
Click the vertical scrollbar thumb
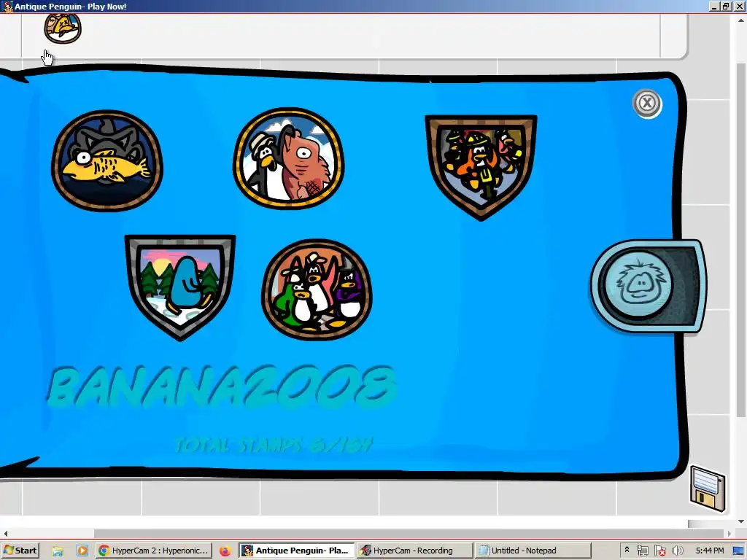[741, 238]
